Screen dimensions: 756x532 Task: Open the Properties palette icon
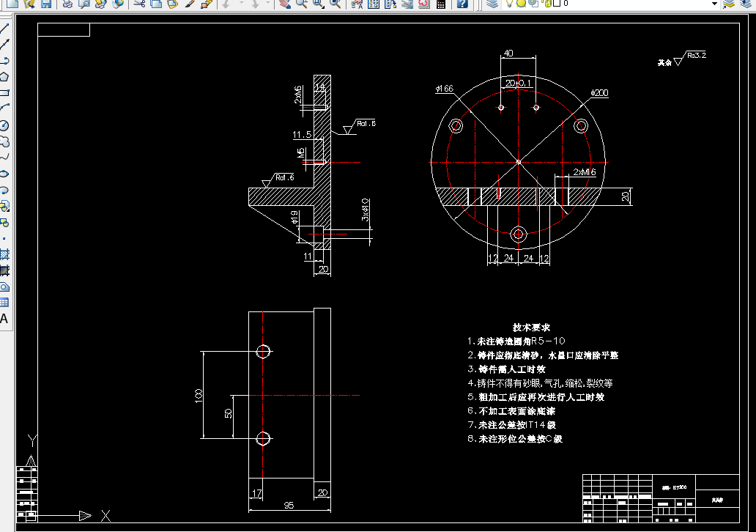pos(357,4)
